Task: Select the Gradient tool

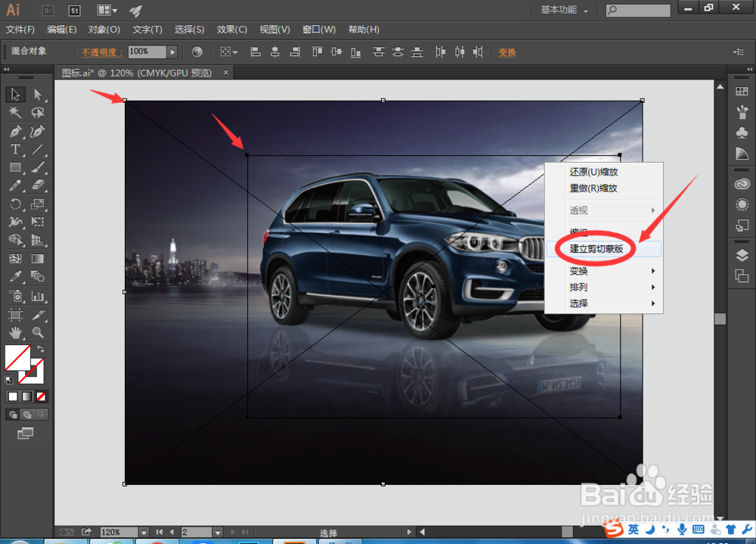Action: click(x=38, y=259)
